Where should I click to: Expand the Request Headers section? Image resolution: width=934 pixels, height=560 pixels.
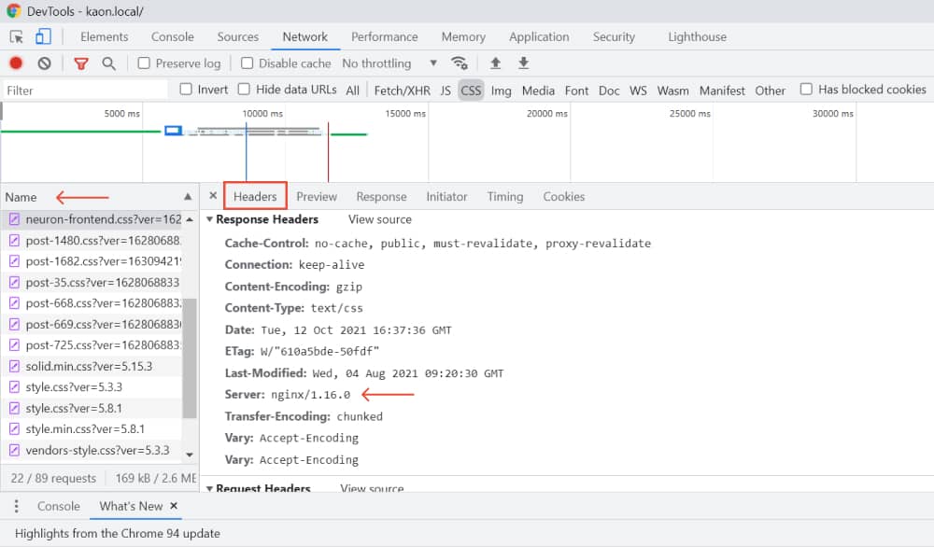(x=209, y=488)
